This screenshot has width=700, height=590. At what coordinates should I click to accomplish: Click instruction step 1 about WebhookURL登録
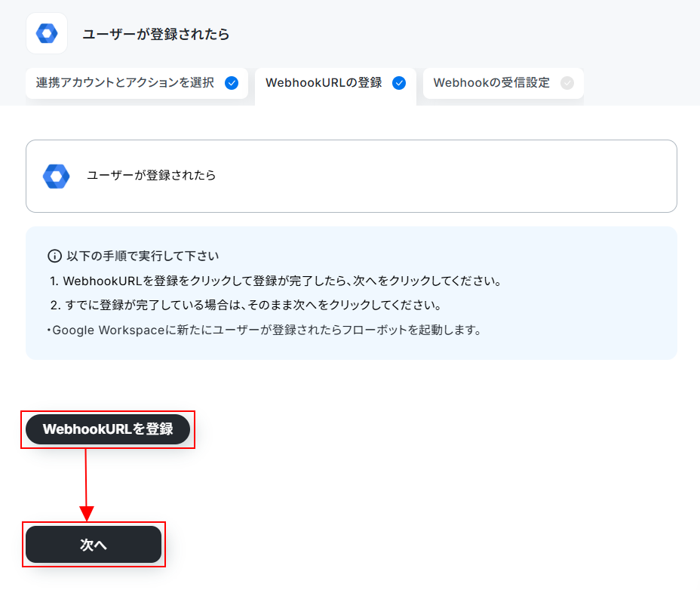pyautogui.click(x=275, y=281)
